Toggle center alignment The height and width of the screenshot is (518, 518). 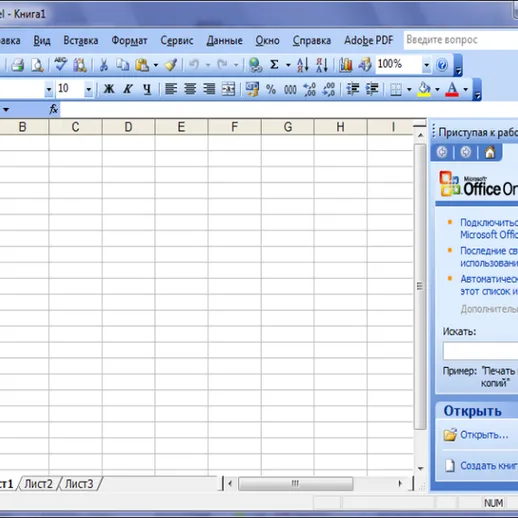(190, 89)
